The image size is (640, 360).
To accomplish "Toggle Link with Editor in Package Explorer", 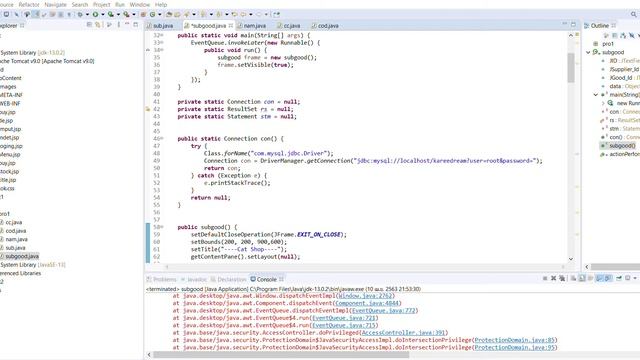I will click(98, 25).
